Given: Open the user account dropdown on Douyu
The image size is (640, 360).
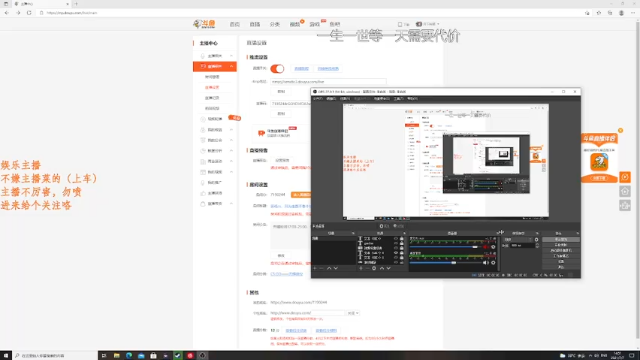Looking at the screenshot, I should tap(428, 24).
